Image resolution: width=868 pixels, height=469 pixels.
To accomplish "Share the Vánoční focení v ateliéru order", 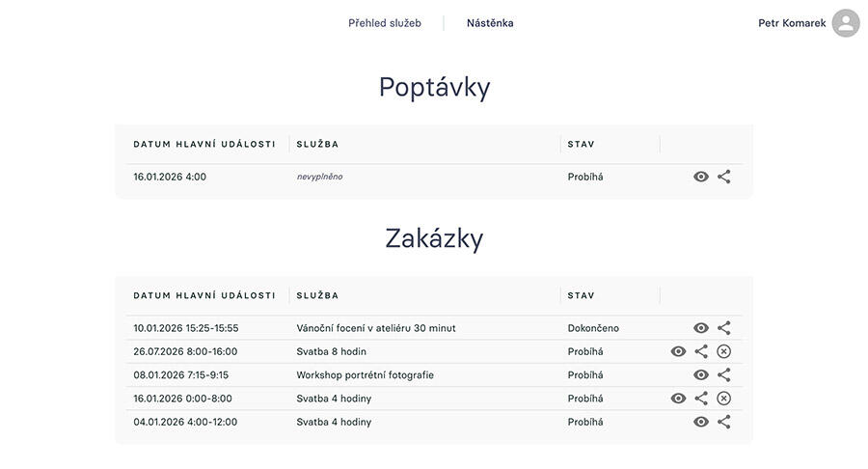I will 724,328.
